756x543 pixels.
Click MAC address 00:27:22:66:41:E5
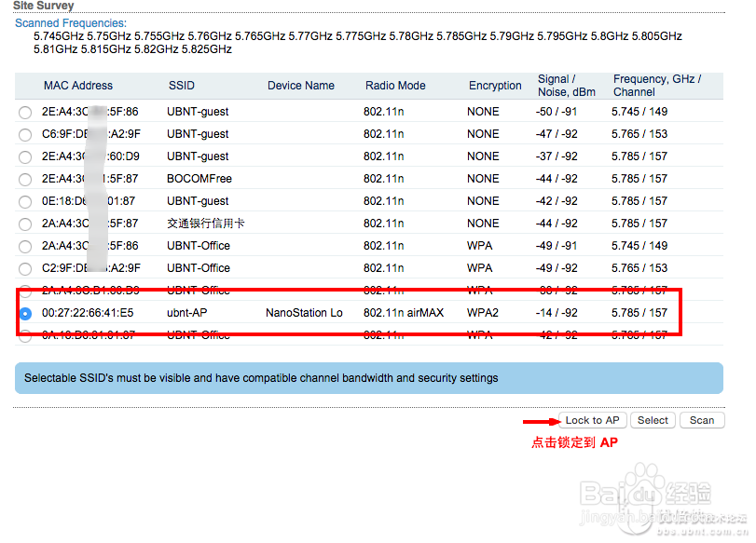[88, 313]
